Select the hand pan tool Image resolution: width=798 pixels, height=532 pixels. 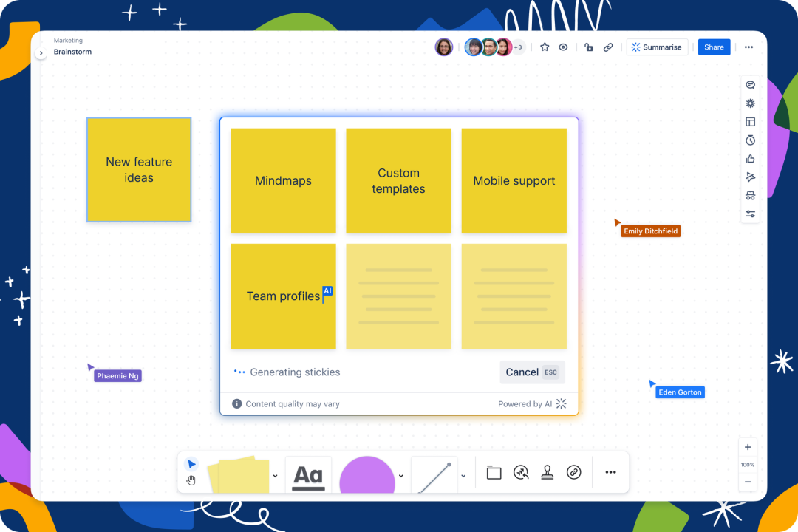coord(191,480)
